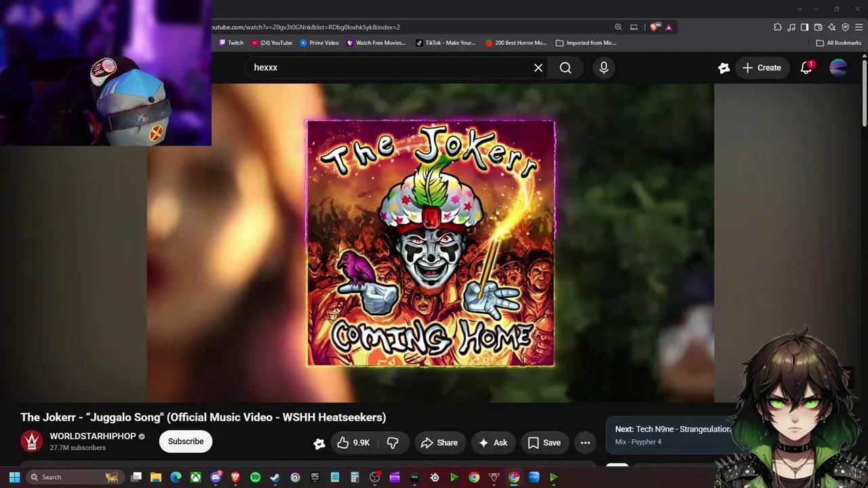Open the 200 Best Horror Mo... bookmark
This screenshot has height=488, width=868.
516,43
